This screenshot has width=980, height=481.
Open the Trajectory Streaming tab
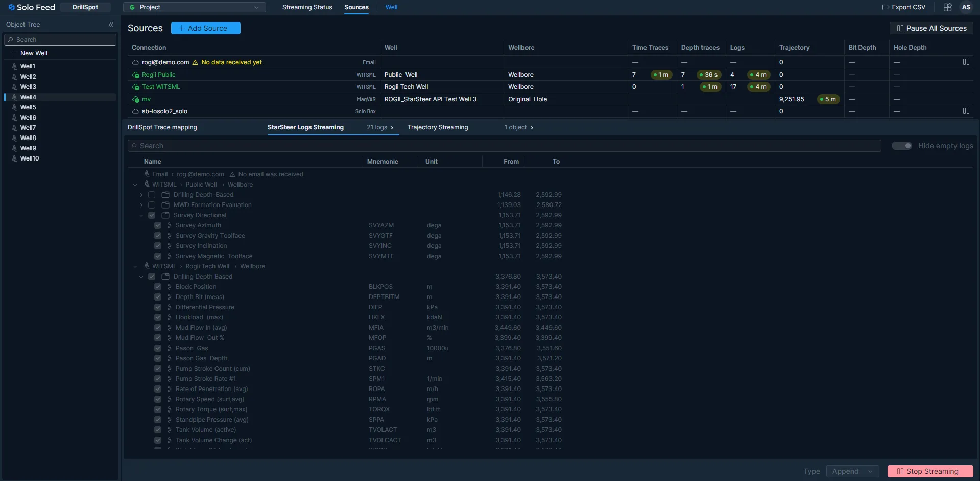[x=437, y=127]
